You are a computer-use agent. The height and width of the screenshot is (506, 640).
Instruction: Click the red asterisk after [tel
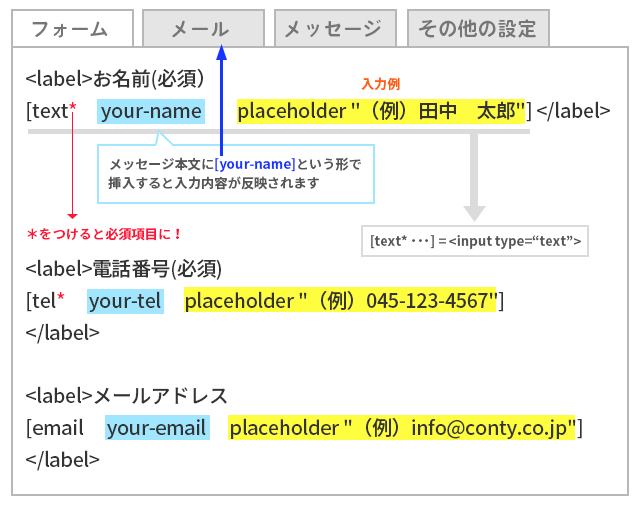click(60, 301)
